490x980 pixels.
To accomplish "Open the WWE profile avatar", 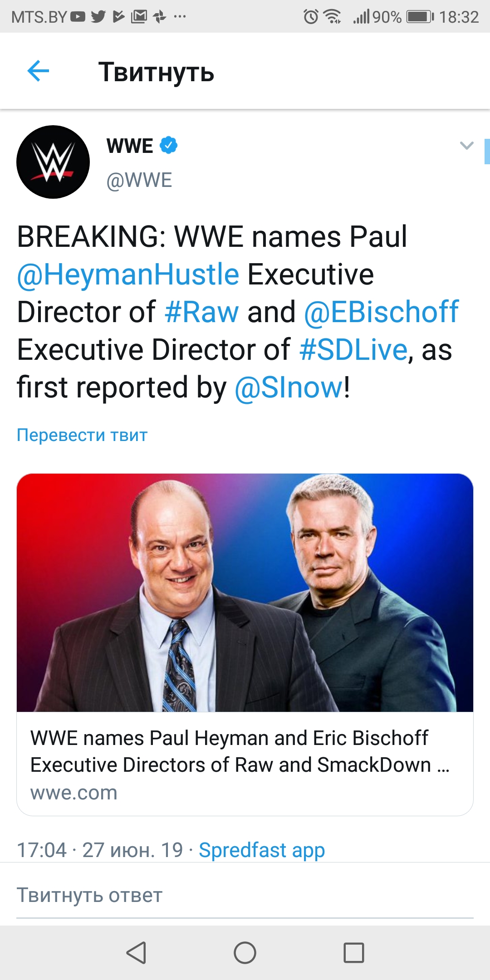I will (x=53, y=162).
